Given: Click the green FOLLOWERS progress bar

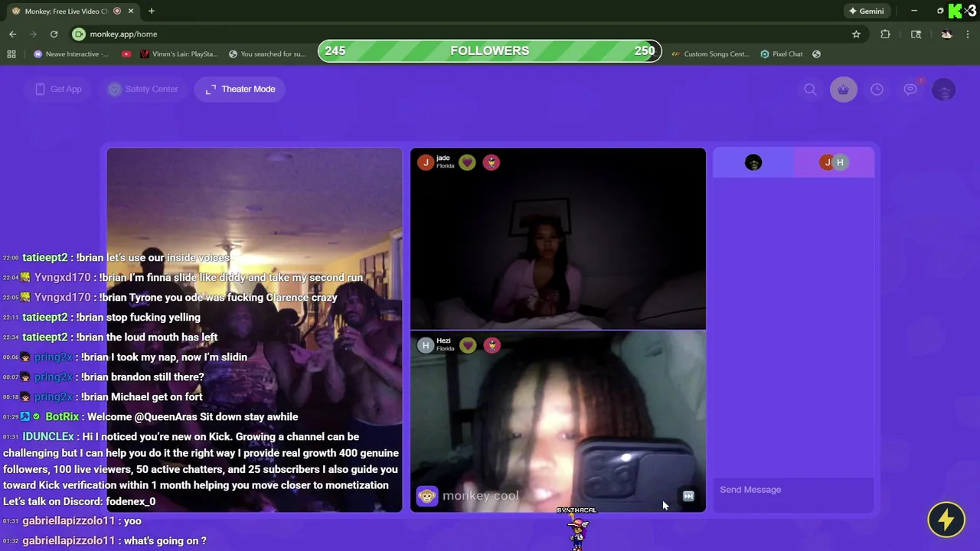Looking at the screenshot, I should pyautogui.click(x=490, y=51).
